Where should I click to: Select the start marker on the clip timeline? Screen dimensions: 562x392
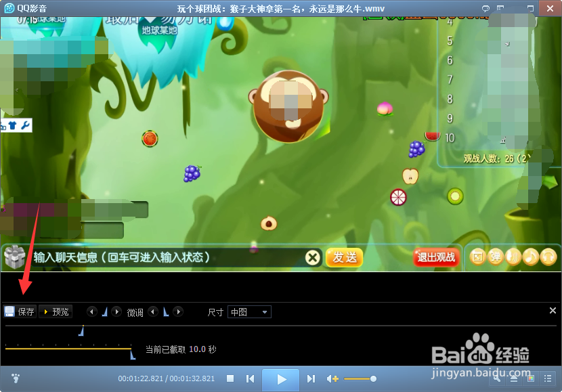tap(81, 331)
